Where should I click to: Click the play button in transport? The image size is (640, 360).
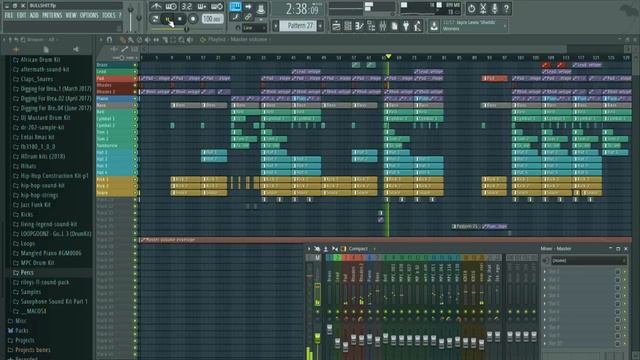point(168,19)
